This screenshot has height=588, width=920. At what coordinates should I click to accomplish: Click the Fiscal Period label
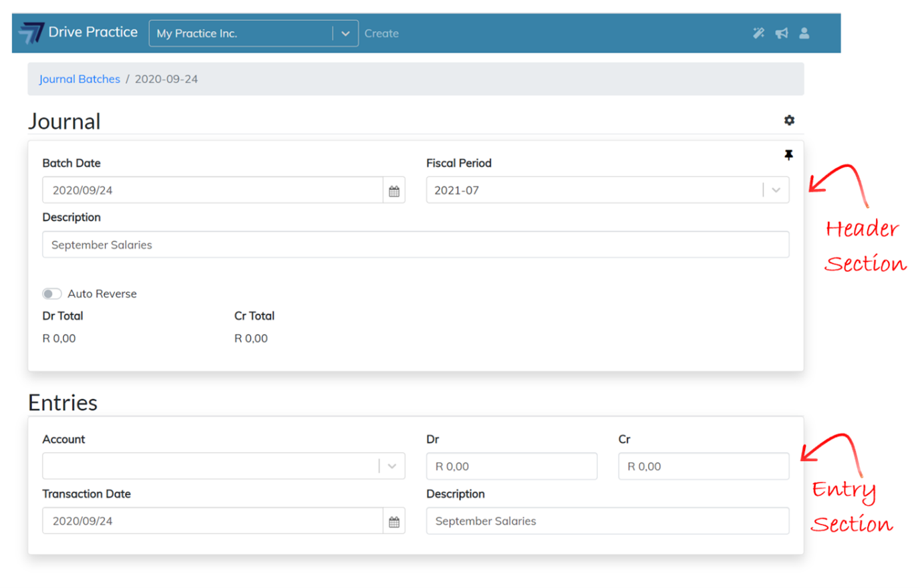[x=459, y=163]
